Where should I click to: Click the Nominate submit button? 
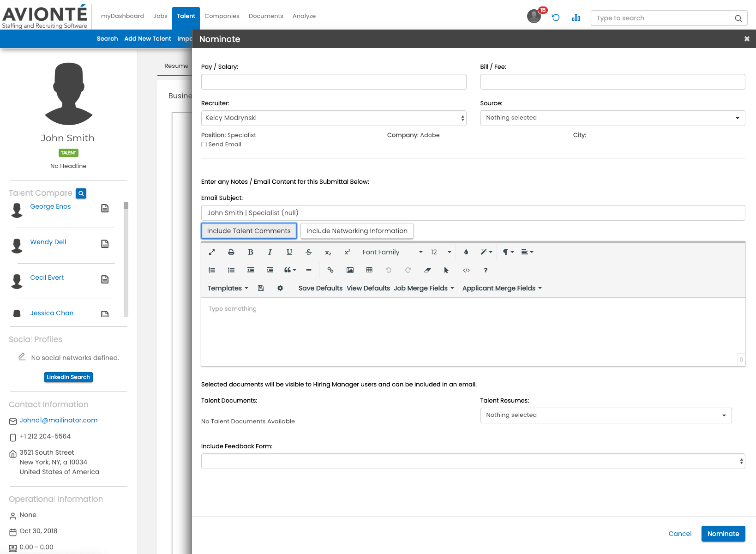(x=723, y=534)
